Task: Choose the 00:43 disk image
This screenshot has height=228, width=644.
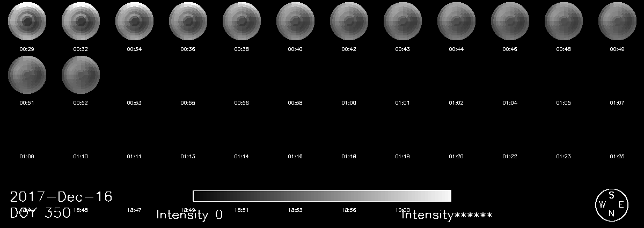Action: (x=402, y=21)
